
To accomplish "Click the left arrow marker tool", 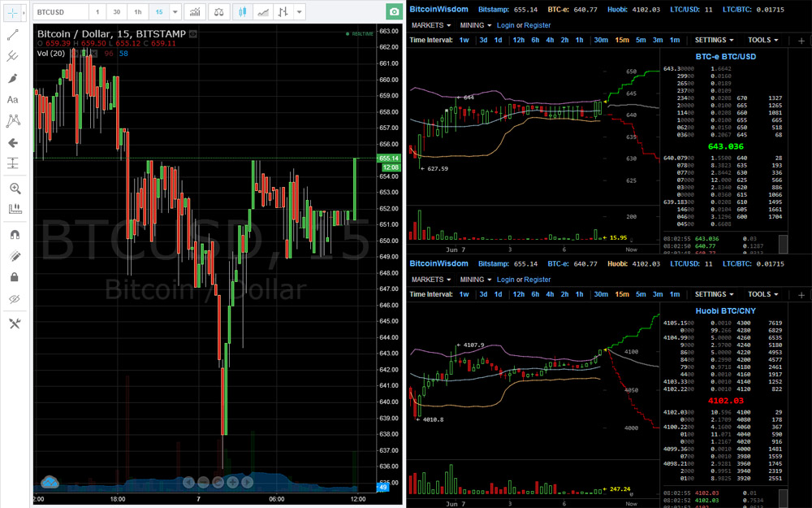I will (x=13, y=142).
